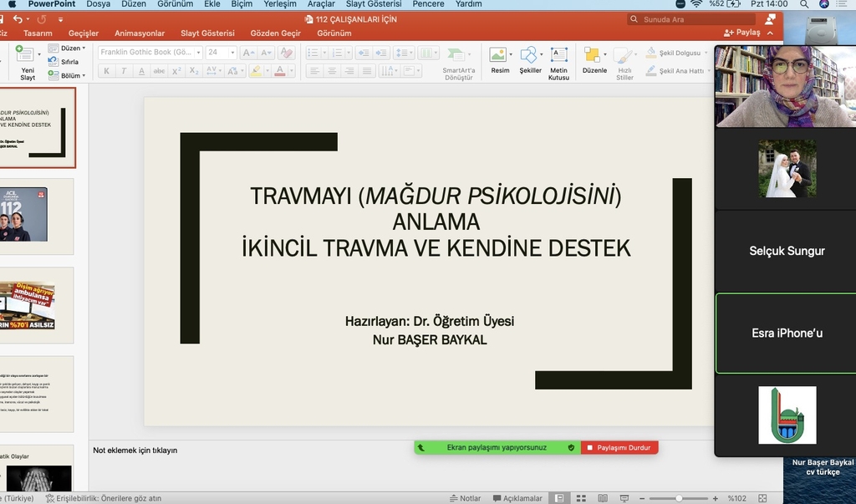Open the Şekiller shapes gallery
The height and width of the screenshot is (504, 856).
530,60
